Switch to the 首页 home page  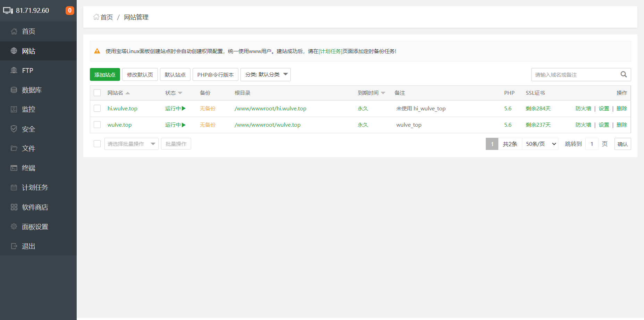coord(28,31)
